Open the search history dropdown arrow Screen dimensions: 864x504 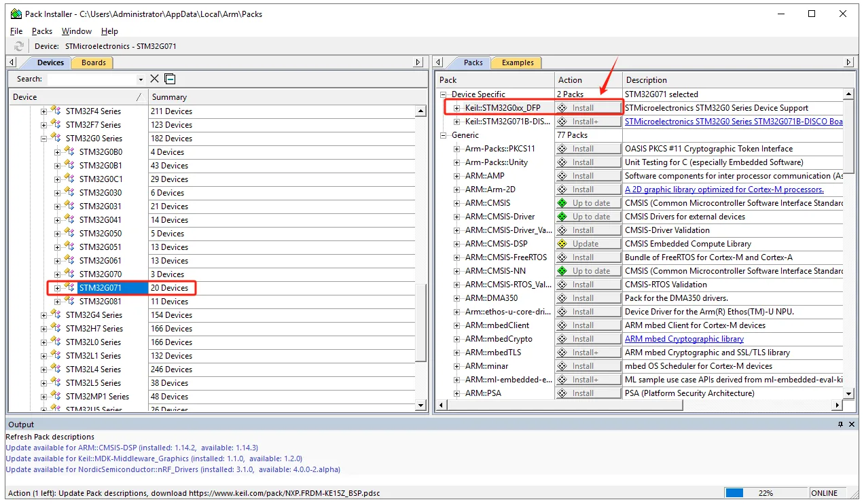click(141, 79)
